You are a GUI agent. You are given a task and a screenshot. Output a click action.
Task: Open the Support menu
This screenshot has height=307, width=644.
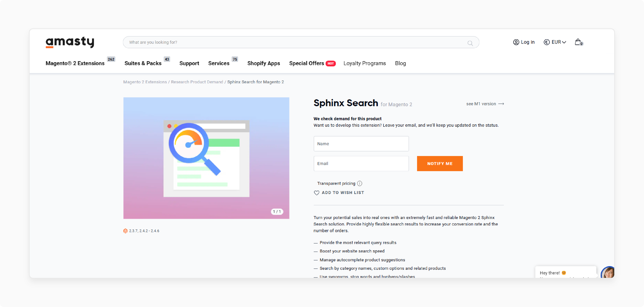coord(189,63)
